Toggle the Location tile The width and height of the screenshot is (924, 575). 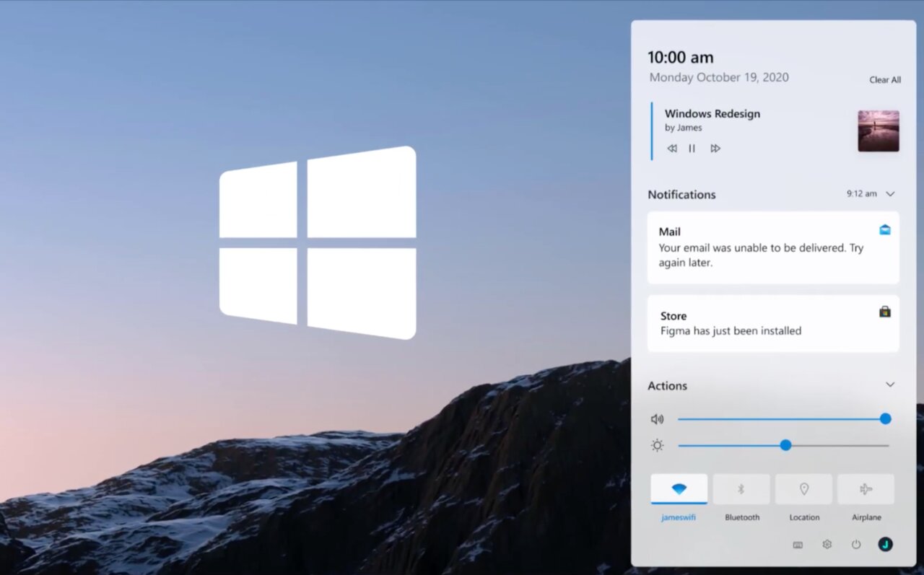click(x=803, y=489)
